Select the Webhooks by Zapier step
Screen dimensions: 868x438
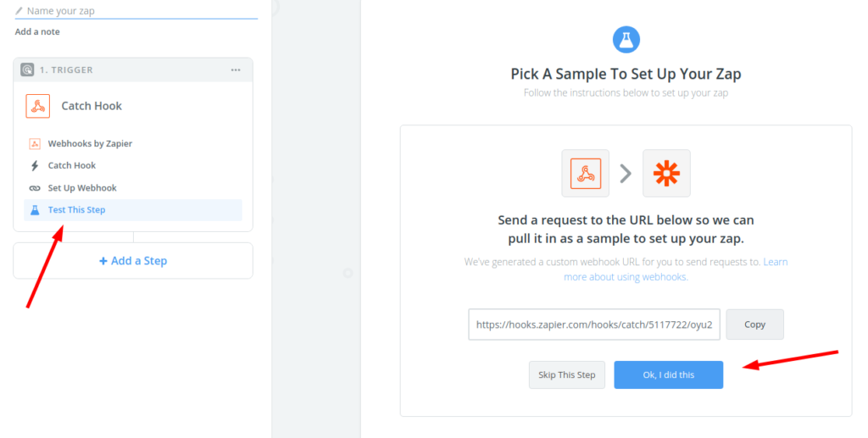90,144
